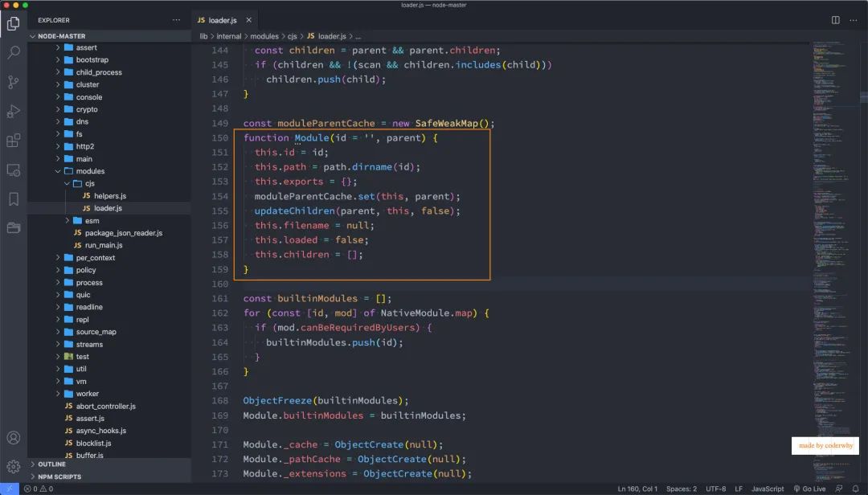This screenshot has height=495, width=868.
Task: Open the Run and Debug view
Action: coord(14,111)
